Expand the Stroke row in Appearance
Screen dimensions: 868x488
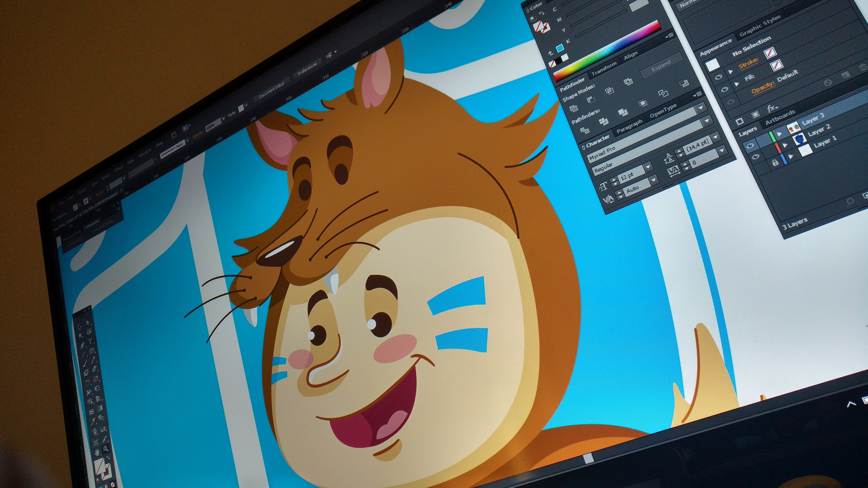point(731,72)
